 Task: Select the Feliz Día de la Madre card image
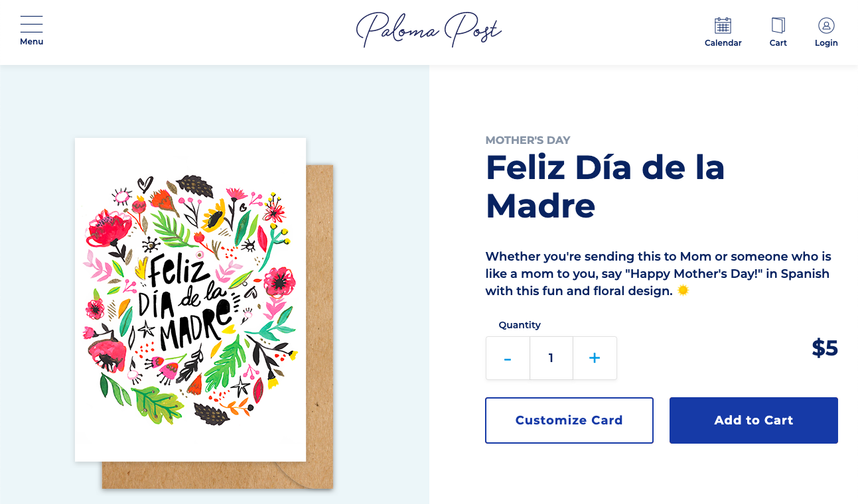coord(190,299)
